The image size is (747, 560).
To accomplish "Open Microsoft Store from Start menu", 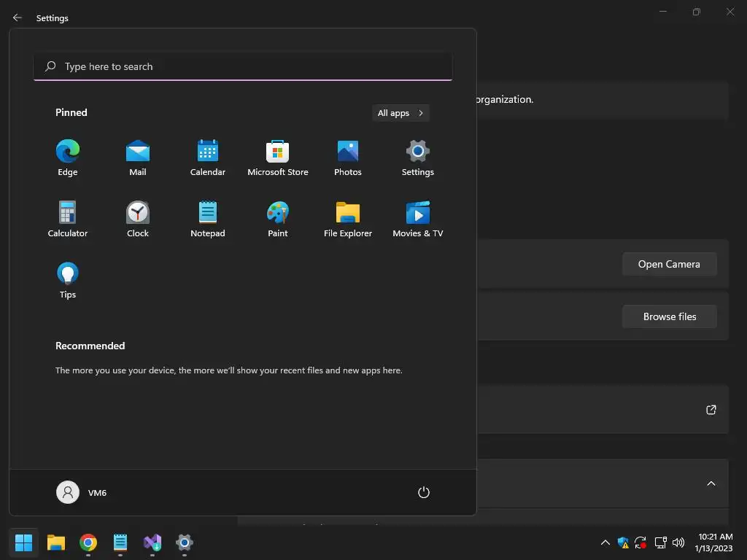I will point(278,158).
